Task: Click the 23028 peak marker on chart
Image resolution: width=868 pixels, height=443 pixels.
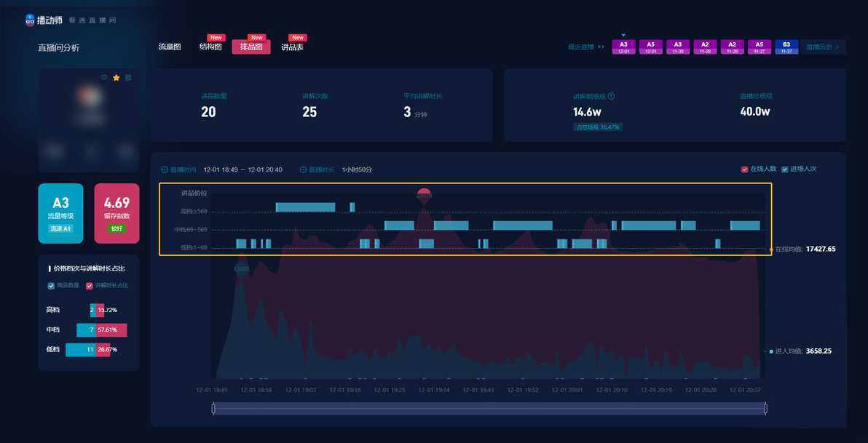Action: [x=424, y=196]
